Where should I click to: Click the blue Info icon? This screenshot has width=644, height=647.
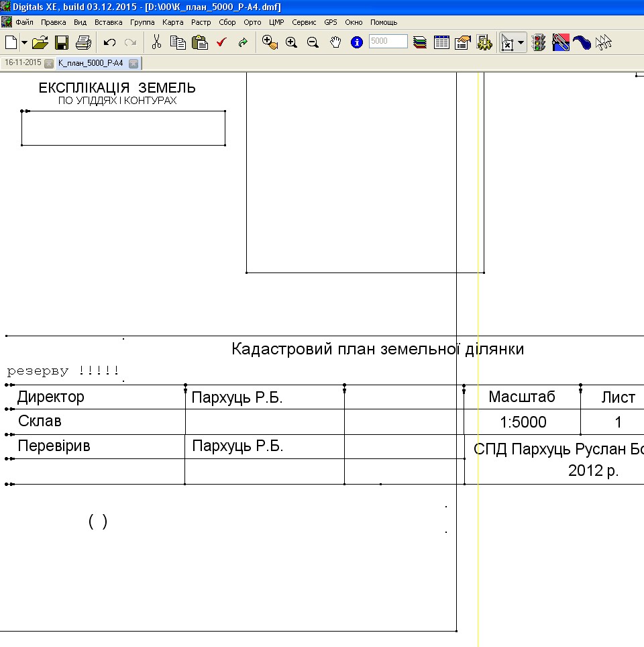(x=357, y=42)
